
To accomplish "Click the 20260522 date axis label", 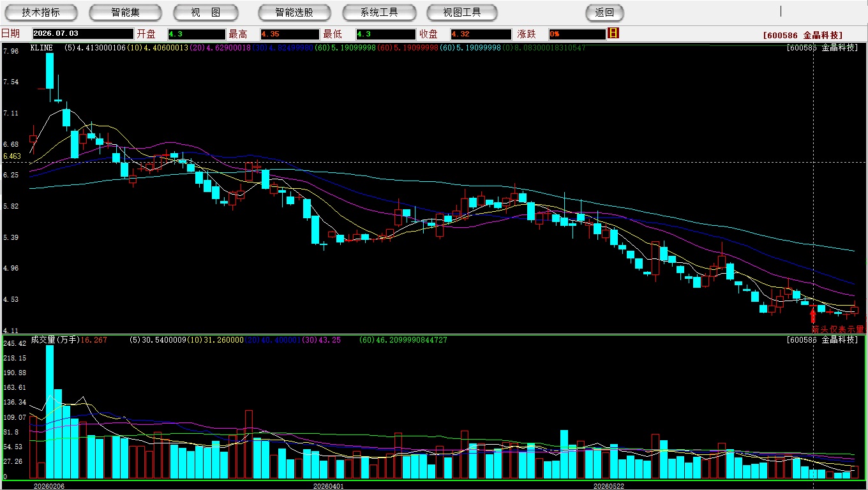I will (608, 486).
